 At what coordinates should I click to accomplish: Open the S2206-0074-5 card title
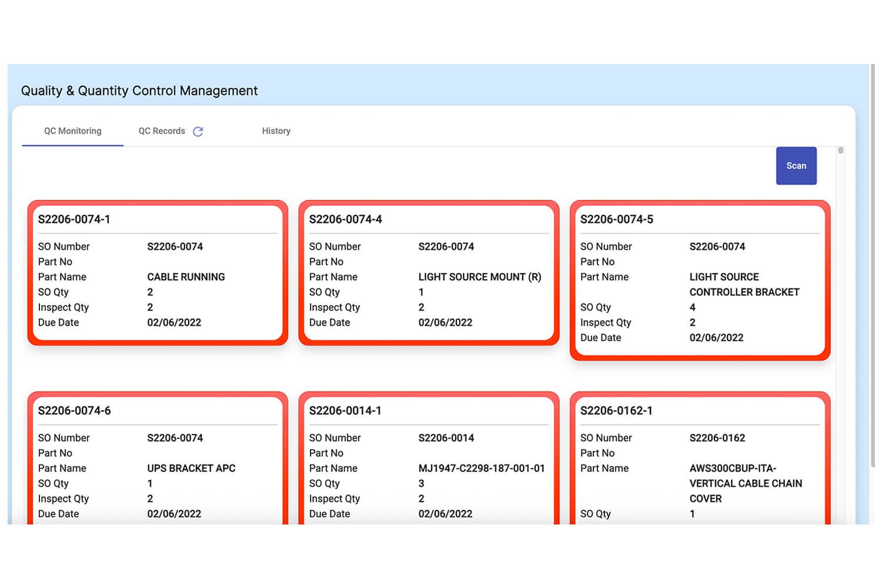[616, 219]
